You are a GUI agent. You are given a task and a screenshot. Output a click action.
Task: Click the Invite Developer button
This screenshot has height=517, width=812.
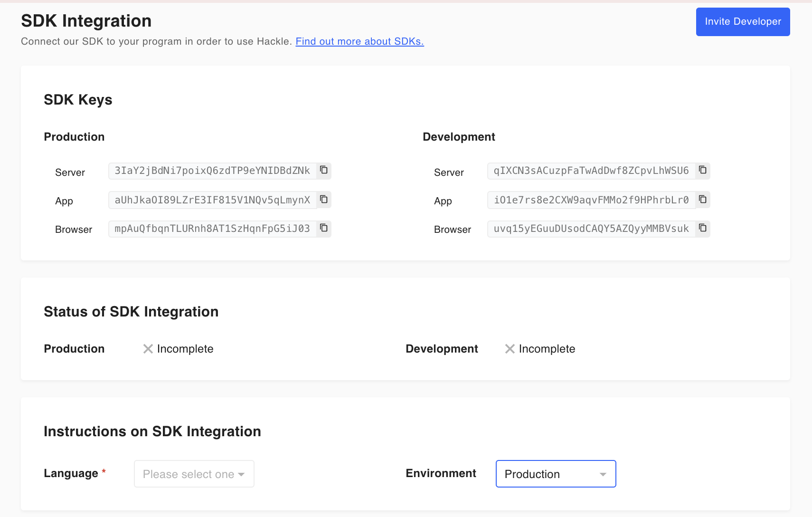pos(743,22)
